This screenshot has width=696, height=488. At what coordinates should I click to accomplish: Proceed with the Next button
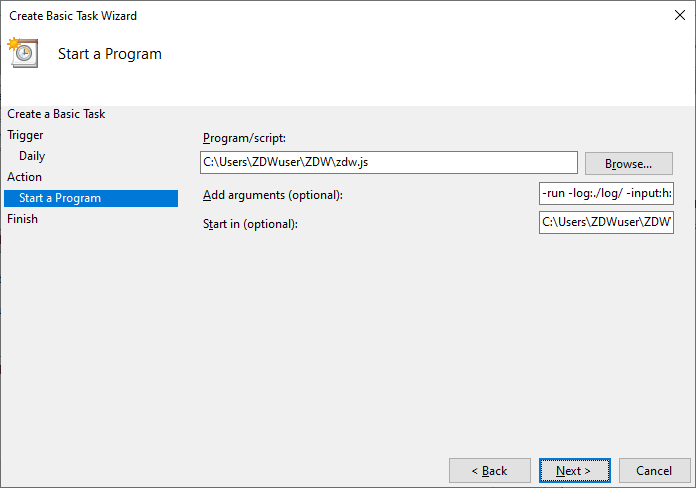tap(574, 470)
